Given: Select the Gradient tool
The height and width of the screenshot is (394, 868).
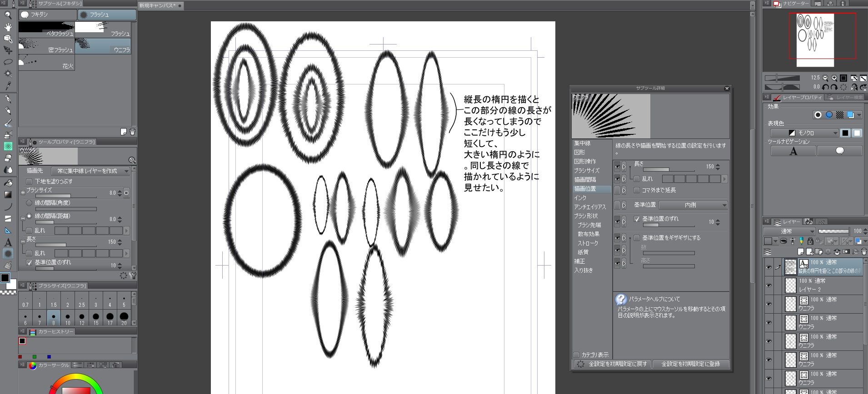Looking at the screenshot, I should [8, 195].
